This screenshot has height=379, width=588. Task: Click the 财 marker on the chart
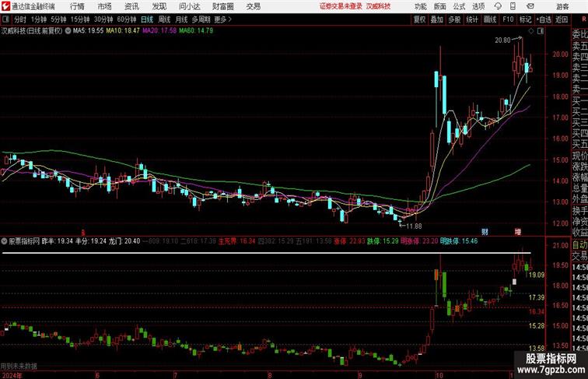(x=485, y=232)
